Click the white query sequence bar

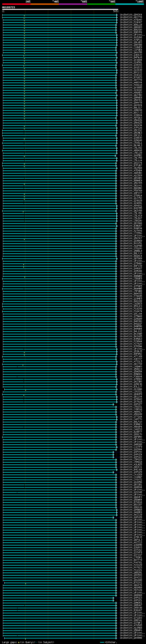[60, 9]
